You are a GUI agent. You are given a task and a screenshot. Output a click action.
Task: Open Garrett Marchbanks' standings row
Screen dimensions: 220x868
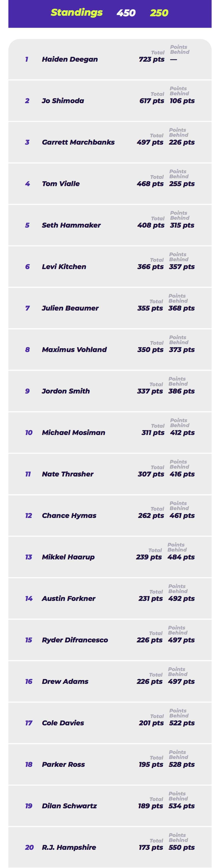[x=110, y=142]
